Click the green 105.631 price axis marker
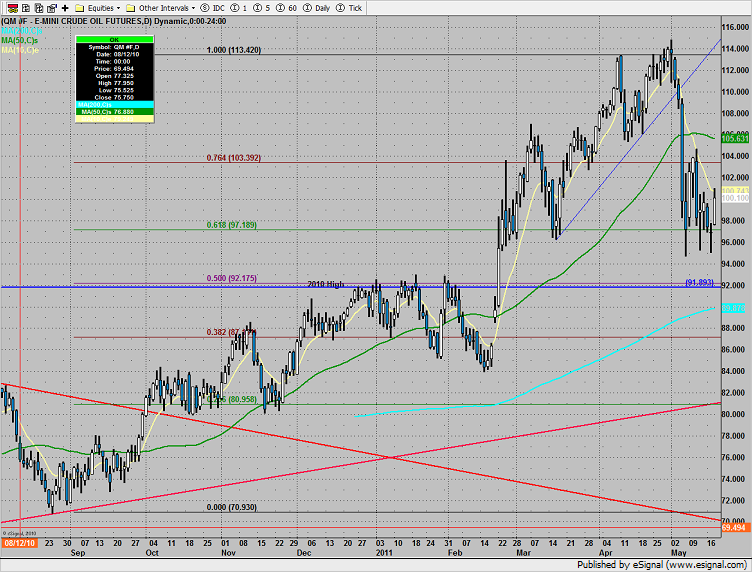This screenshot has height=572, width=752. pos(735,139)
